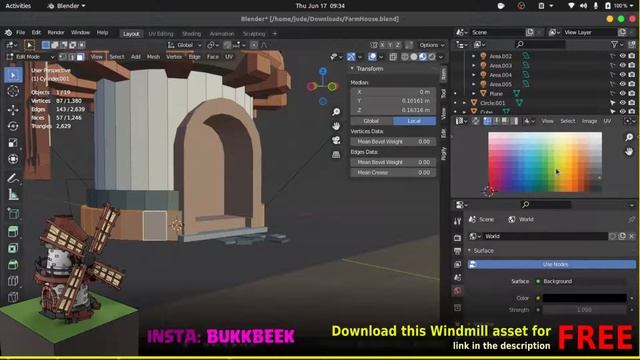
Task: Open the viewport shading options dropdown
Action: [441, 57]
